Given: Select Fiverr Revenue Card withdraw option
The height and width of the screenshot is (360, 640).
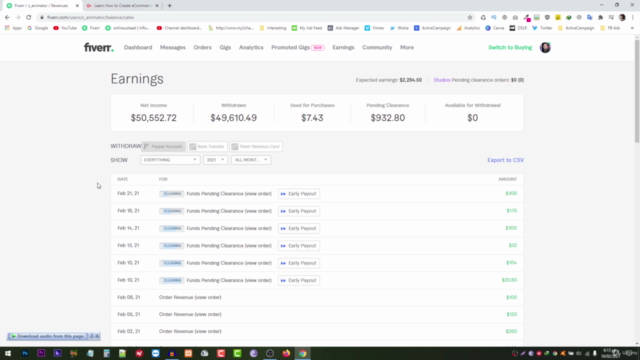Looking at the screenshot, I should pyautogui.click(x=256, y=147).
